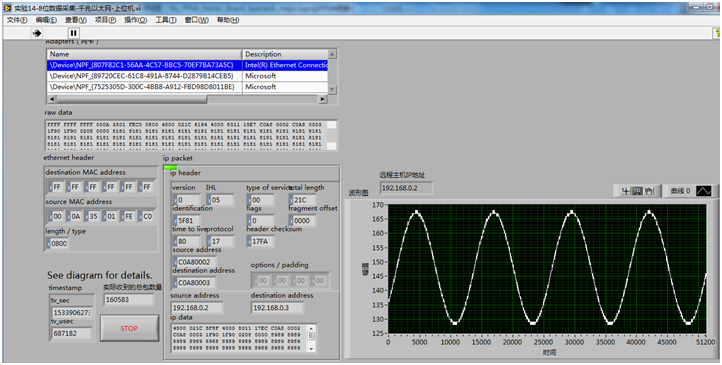Click the length / type 0800 field
The image size is (722, 365).
[57, 244]
